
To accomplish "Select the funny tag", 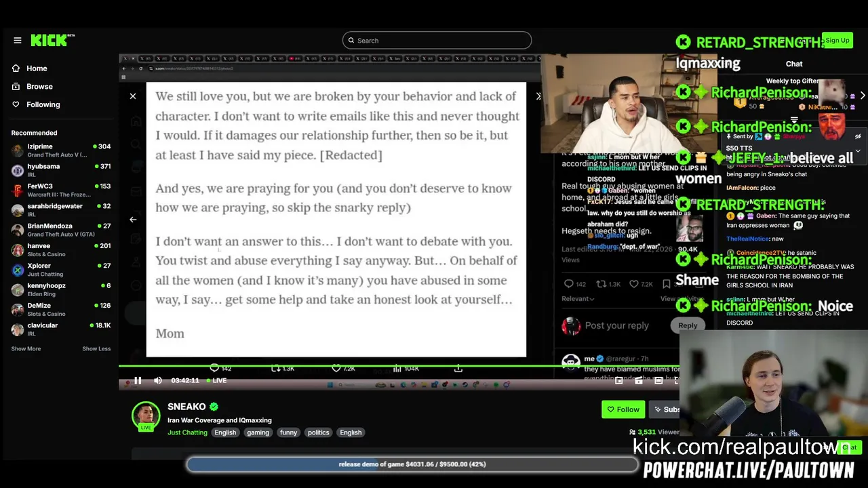I will click(x=288, y=432).
